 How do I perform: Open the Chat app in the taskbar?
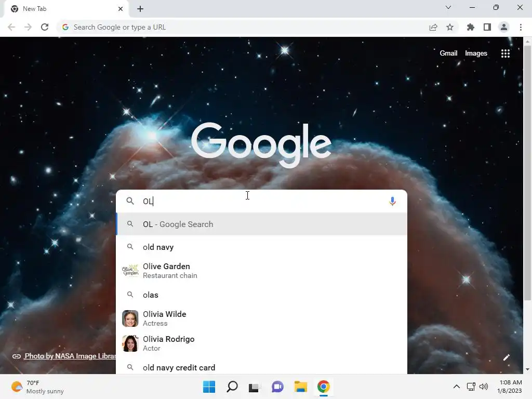277,387
